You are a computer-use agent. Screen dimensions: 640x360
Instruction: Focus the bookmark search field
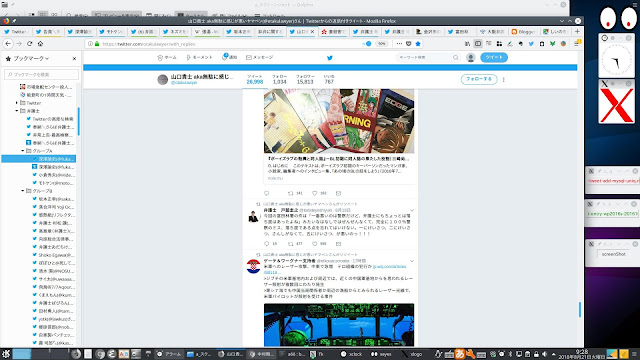[x=41, y=74]
